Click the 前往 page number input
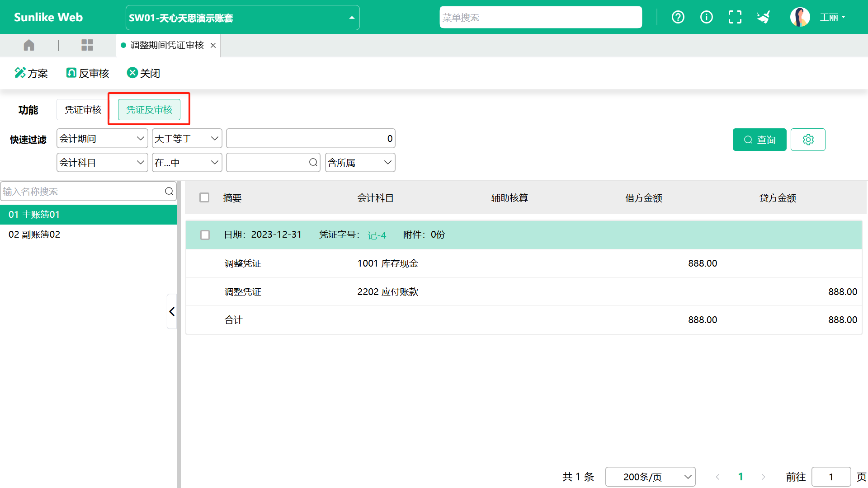Image resolution: width=868 pixels, height=488 pixels. pos(831,477)
